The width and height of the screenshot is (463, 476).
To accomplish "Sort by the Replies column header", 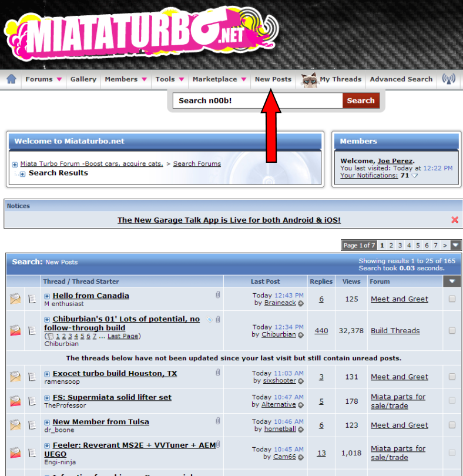I will click(321, 281).
